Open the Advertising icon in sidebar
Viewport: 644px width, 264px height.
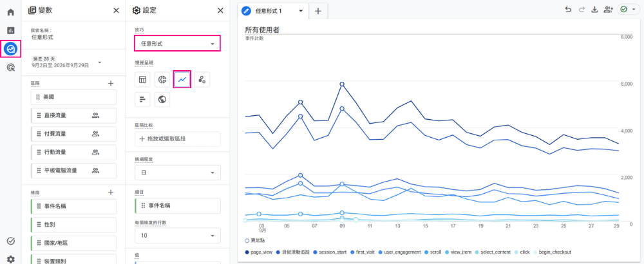(11, 68)
